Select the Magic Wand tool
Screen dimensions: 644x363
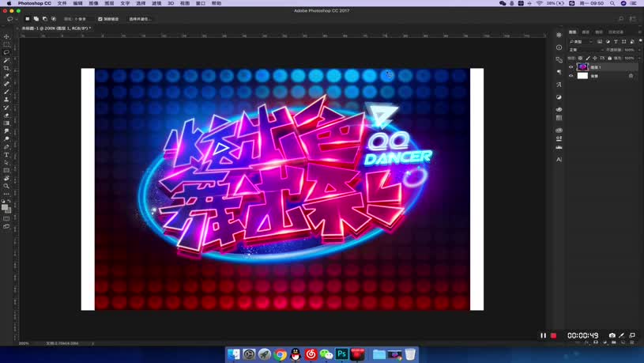click(x=6, y=60)
